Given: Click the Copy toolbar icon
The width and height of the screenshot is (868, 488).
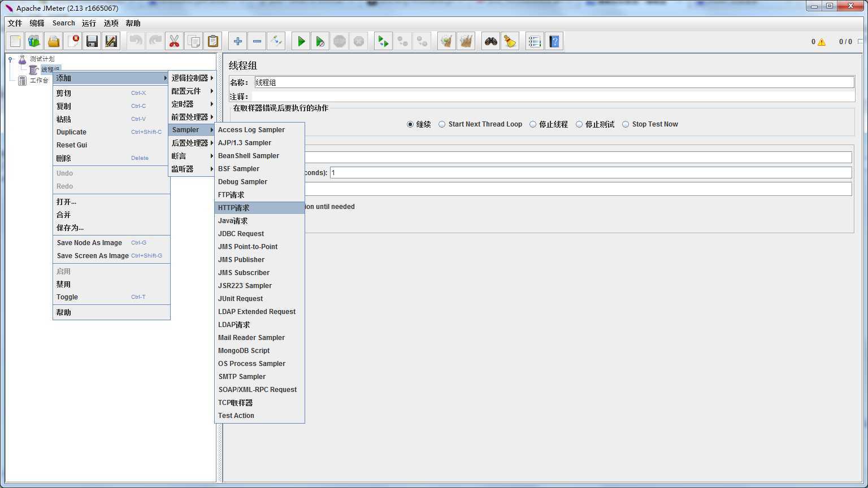Looking at the screenshot, I should 194,41.
